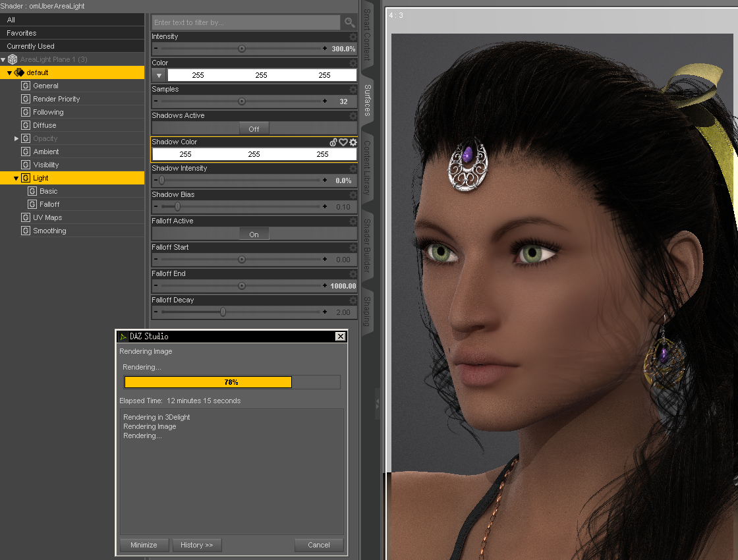Click the Diffuse group G icon
Viewport: 738px width, 560px height.
(26, 125)
